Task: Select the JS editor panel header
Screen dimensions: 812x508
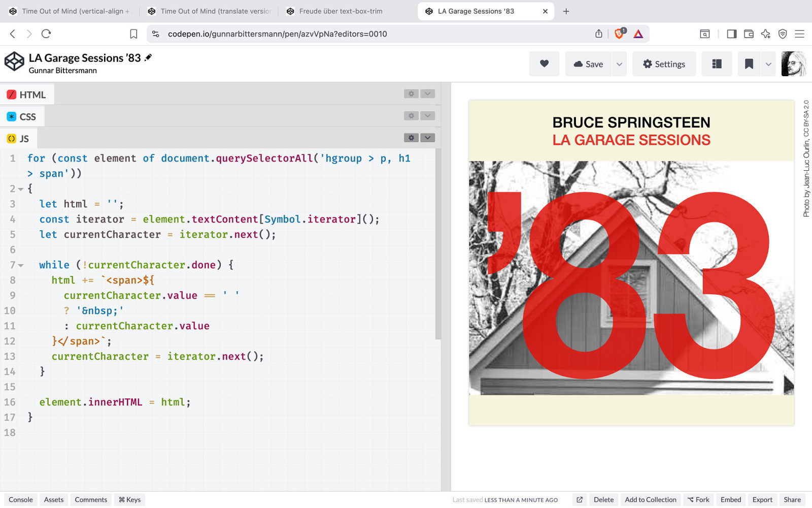Action: click(x=18, y=139)
